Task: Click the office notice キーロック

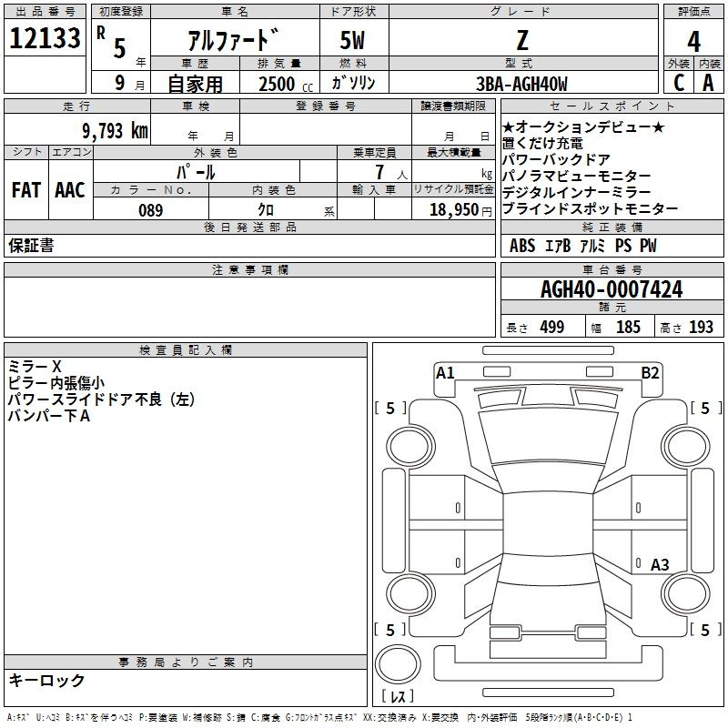Action: click(46, 680)
